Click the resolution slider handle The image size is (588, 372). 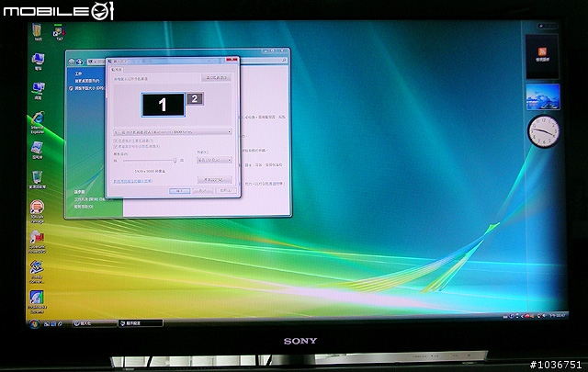click(175, 160)
